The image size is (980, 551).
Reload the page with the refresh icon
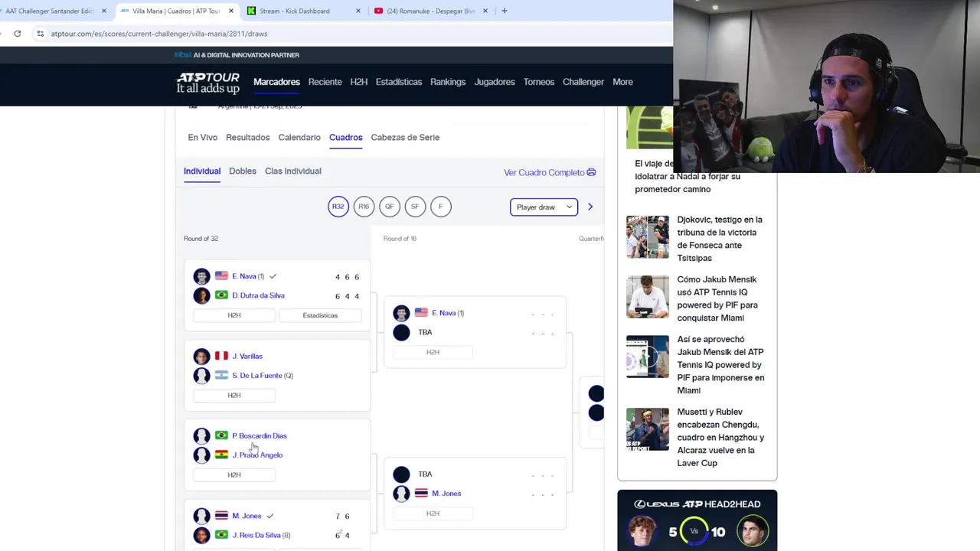coord(18,34)
